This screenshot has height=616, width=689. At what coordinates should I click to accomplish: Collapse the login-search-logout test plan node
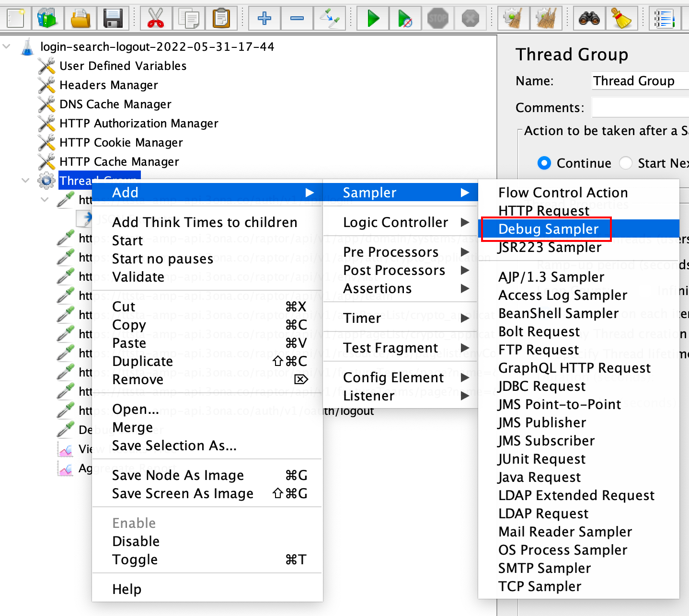click(x=6, y=46)
